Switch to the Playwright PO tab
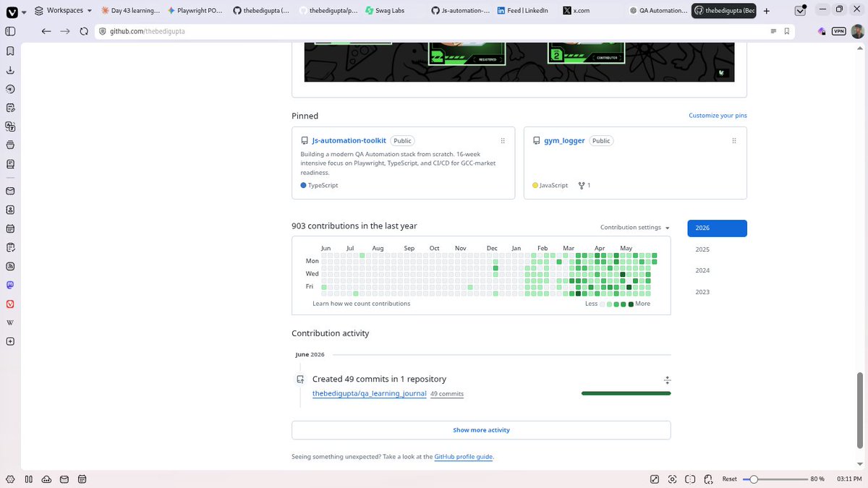Screen dimensions: 868x488 [x=196, y=11]
